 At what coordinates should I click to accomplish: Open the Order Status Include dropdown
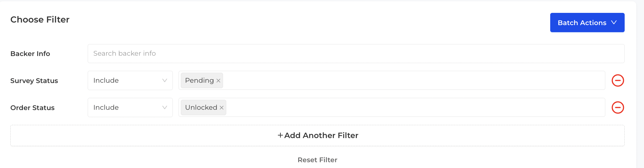[130, 107]
